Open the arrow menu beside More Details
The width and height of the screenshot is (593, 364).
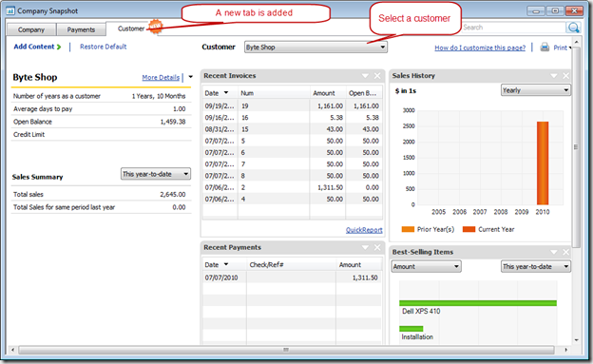coord(191,77)
